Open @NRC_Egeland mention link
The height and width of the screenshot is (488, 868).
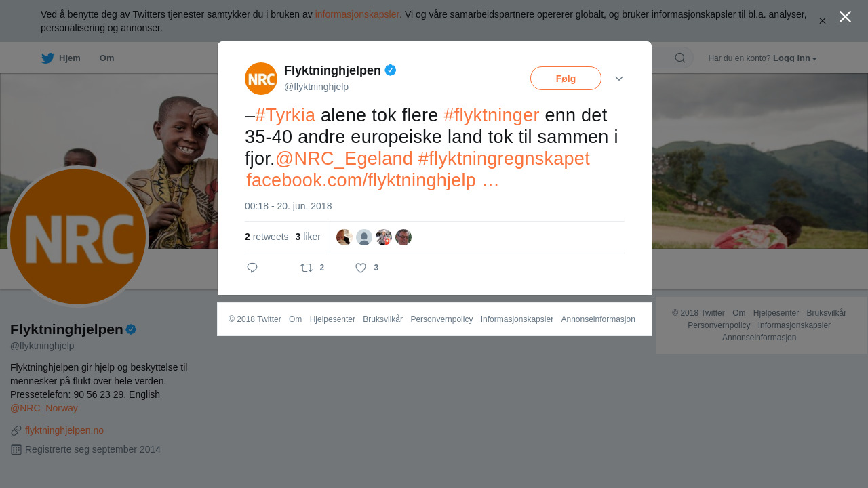tap(344, 159)
